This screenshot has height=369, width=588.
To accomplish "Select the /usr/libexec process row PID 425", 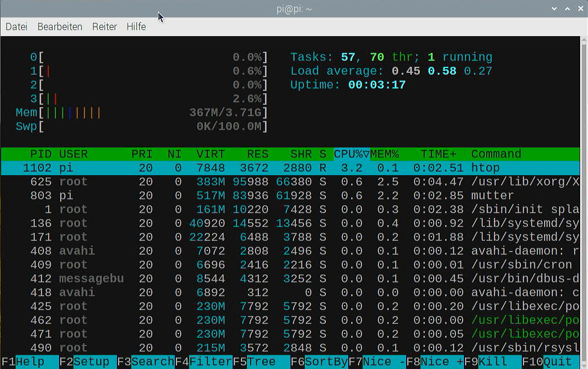I will click(290, 306).
